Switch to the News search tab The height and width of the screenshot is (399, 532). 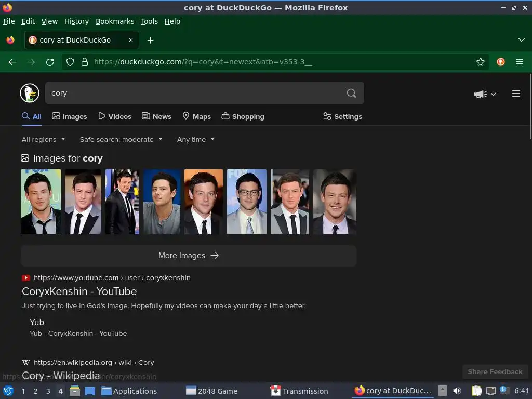[156, 116]
